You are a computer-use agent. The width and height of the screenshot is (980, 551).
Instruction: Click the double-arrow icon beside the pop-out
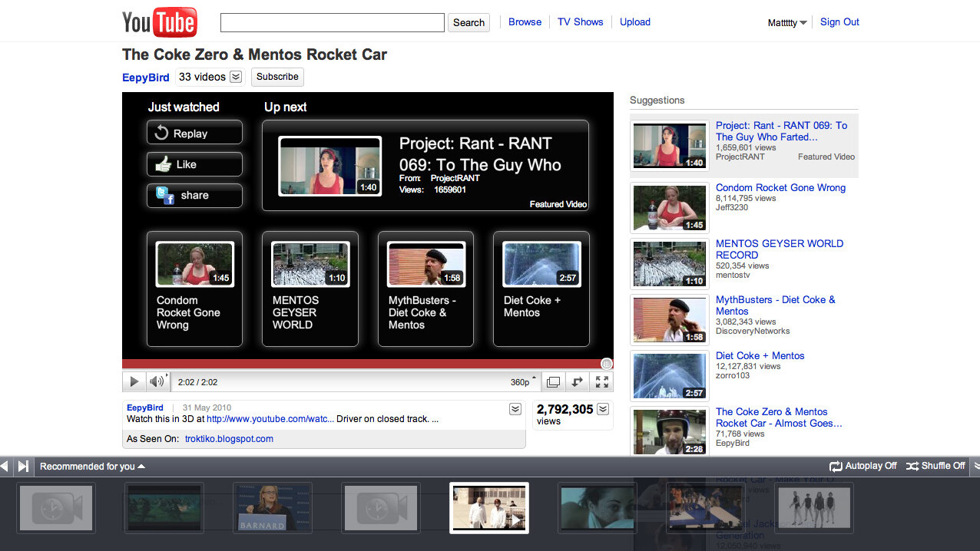(577, 381)
